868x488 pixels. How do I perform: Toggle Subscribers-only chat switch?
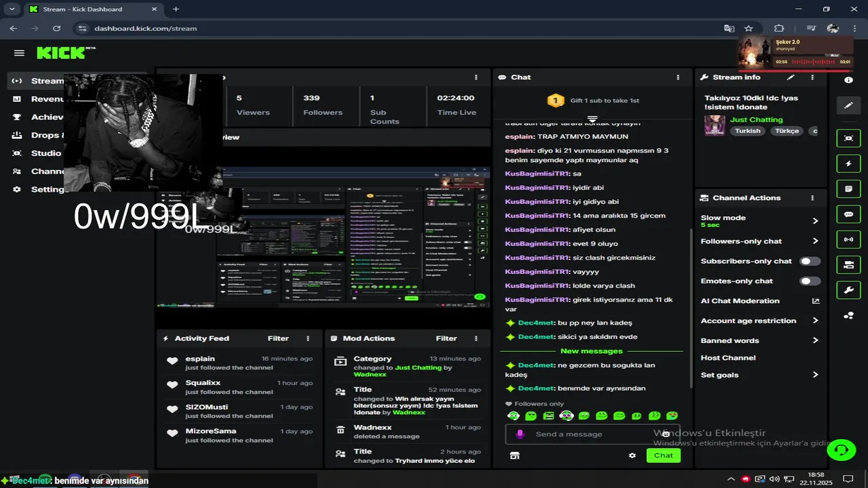tap(810, 261)
